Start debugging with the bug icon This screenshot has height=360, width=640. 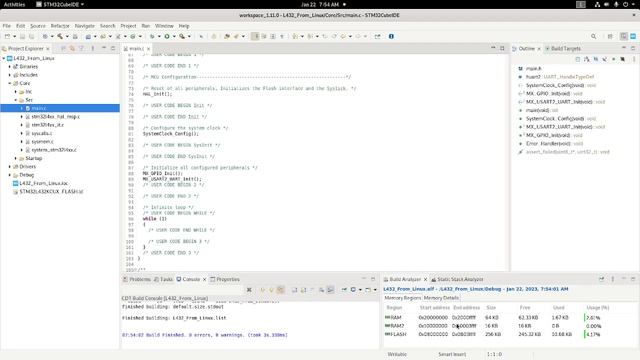(152, 36)
